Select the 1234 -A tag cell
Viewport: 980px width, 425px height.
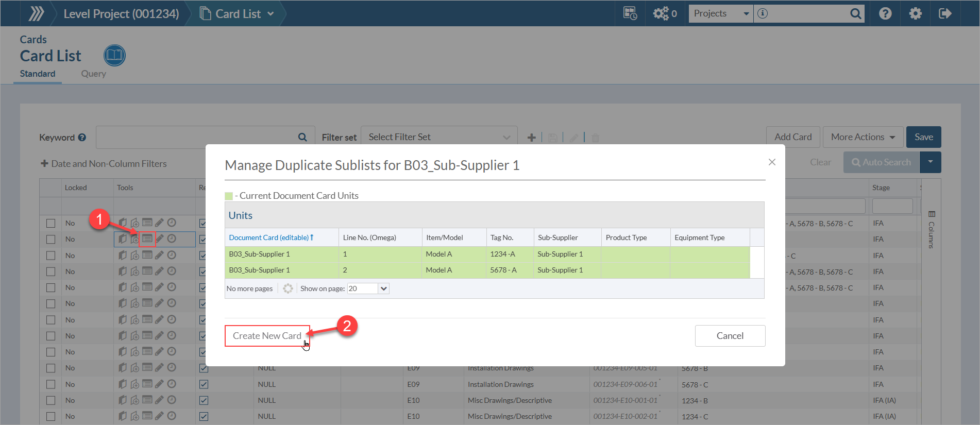coord(510,254)
